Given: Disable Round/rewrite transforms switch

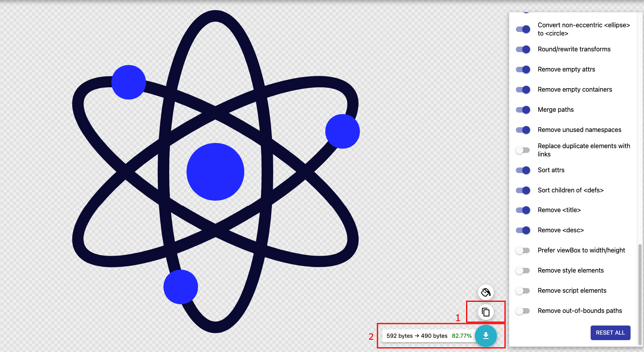Looking at the screenshot, I should (523, 49).
